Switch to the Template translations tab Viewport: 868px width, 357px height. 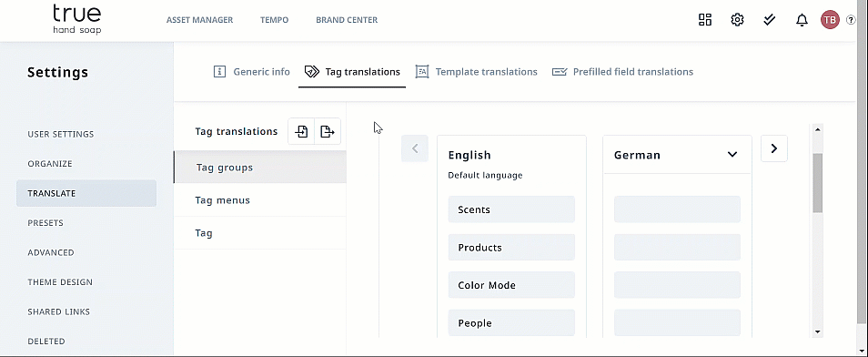click(x=477, y=72)
